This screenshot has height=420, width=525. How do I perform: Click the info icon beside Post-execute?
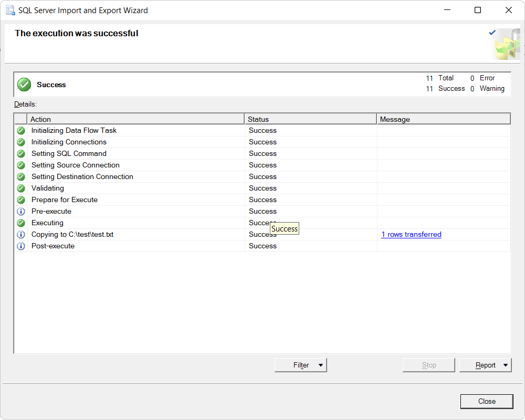(x=21, y=246)
